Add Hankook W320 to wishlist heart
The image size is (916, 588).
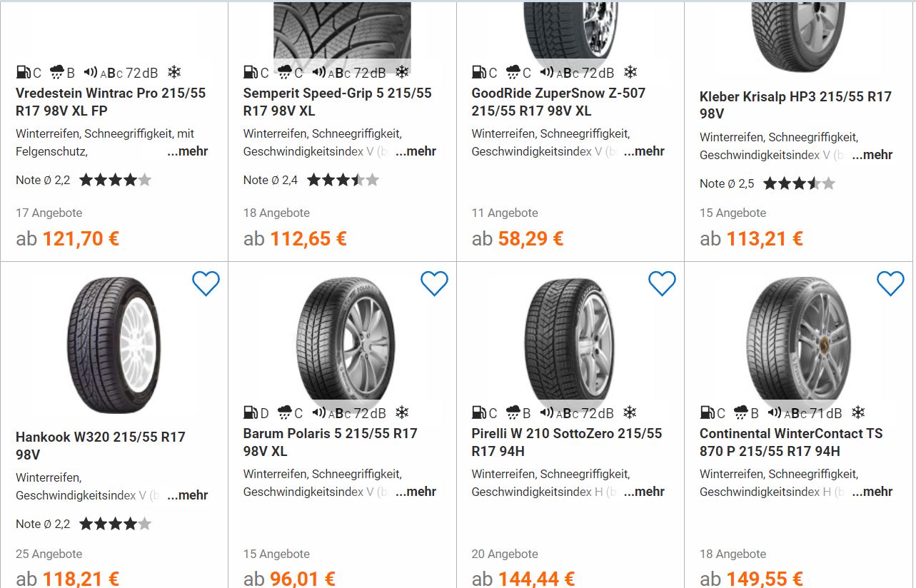(206, 283)
